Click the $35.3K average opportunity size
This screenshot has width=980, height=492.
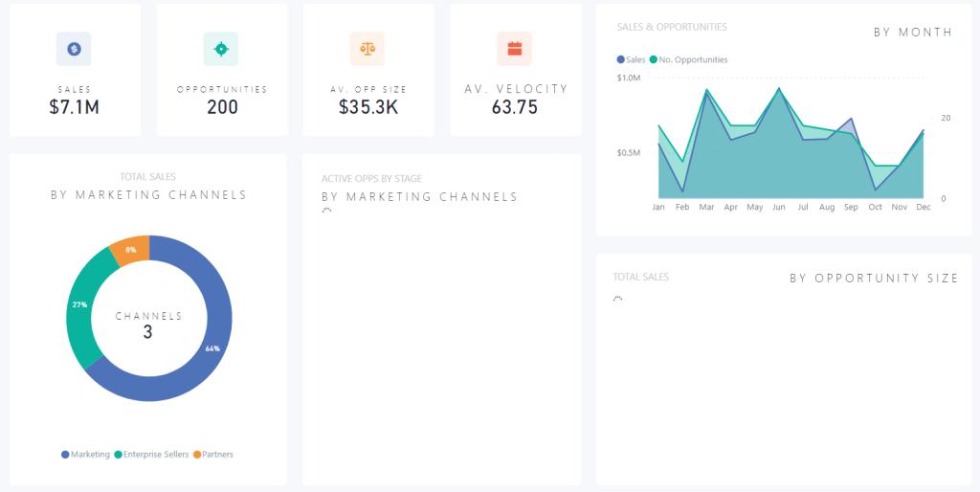367,107
